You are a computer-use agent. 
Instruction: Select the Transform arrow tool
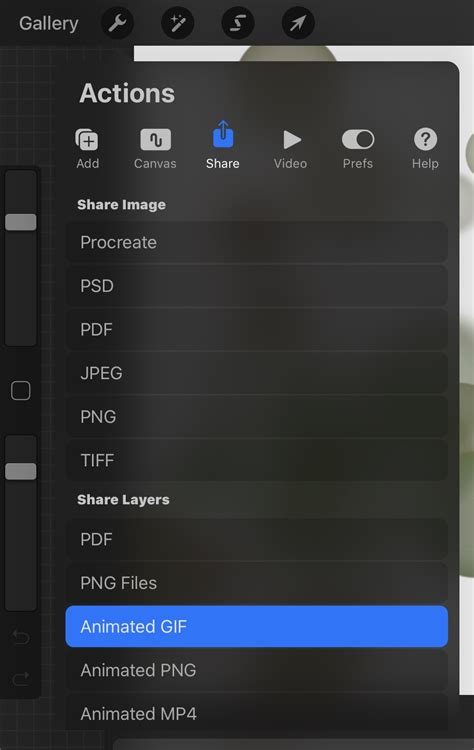coord(298,22)
